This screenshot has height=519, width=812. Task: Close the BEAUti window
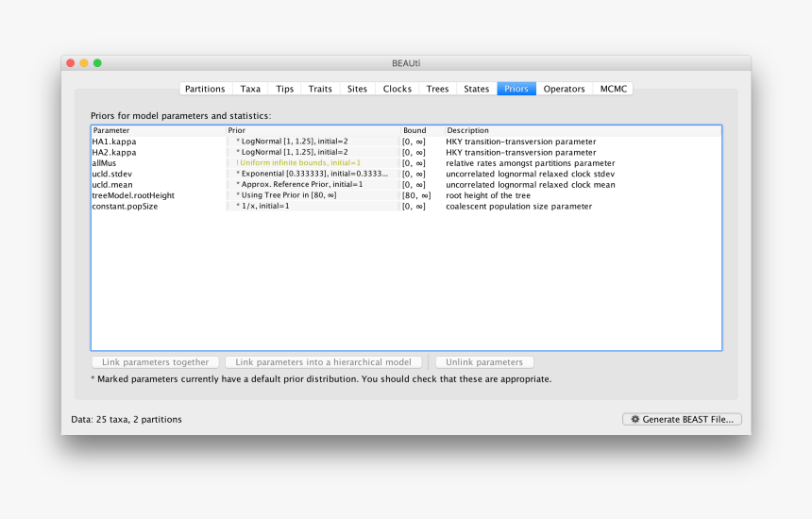[71, 63]
